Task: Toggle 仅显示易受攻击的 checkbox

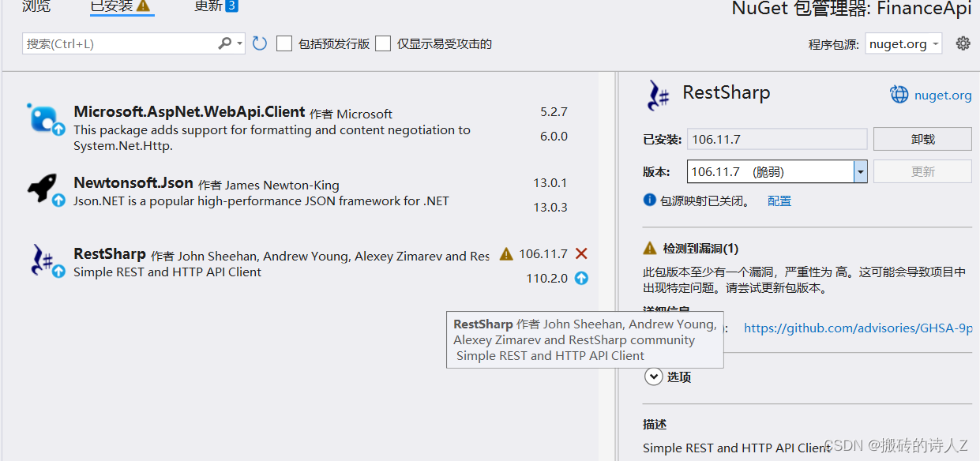Action: tap(383, 43)
